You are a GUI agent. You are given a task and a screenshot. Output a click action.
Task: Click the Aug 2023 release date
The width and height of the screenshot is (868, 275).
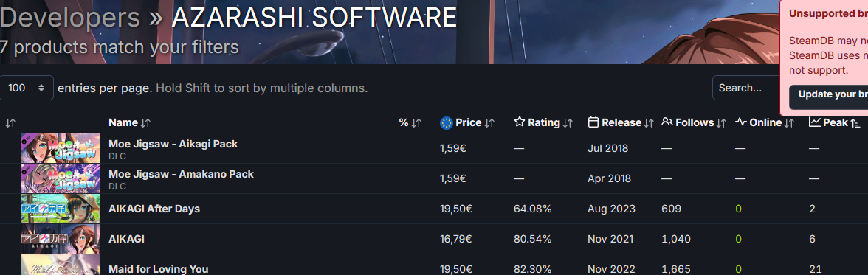pyautogui.click(x=612, y=209)
